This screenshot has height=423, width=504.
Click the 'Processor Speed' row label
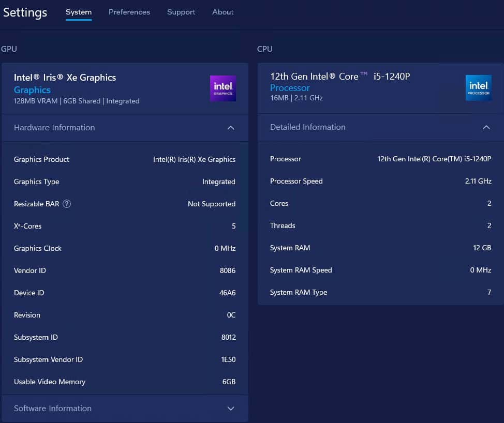pyautogui.click(x=297, y=181)
